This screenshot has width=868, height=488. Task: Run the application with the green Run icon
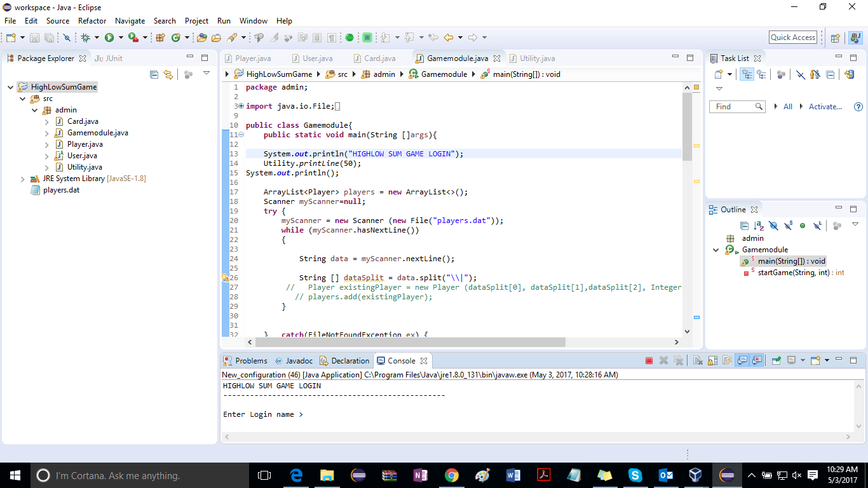click(x=109, y=37)
